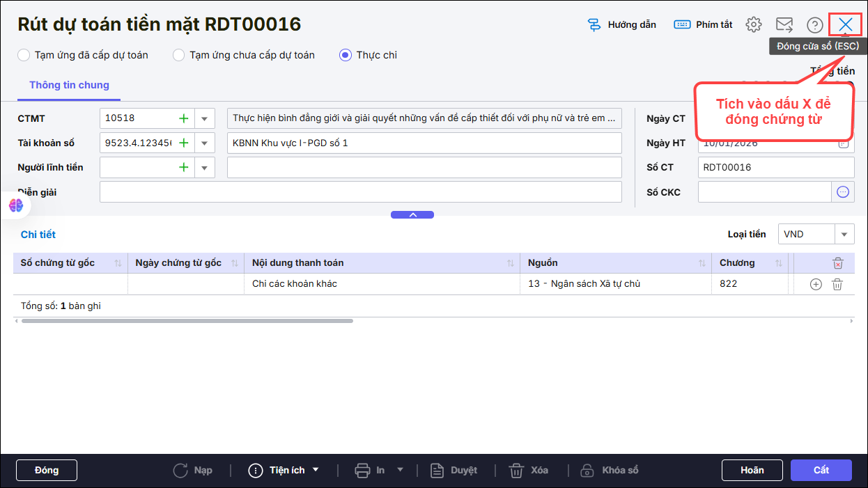Add new Người lĩnh tiền with plus
868x488 pixels.
tap(184, 167)
